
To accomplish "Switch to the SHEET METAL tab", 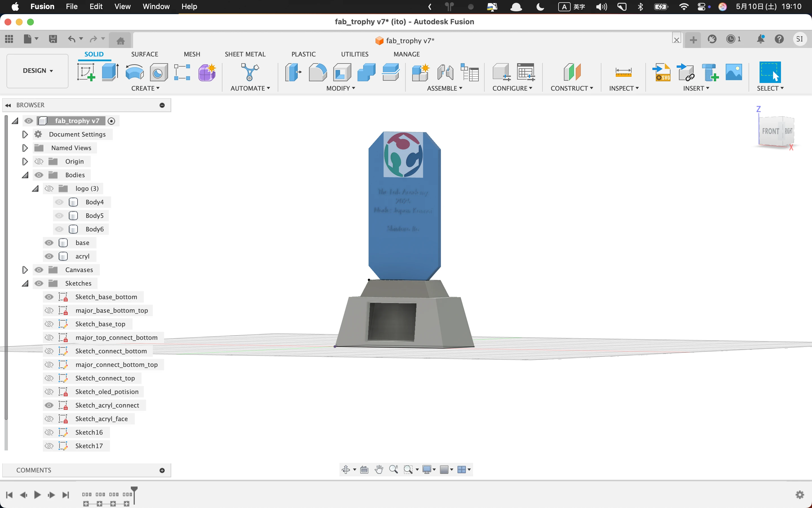I will tap(245, 54).
